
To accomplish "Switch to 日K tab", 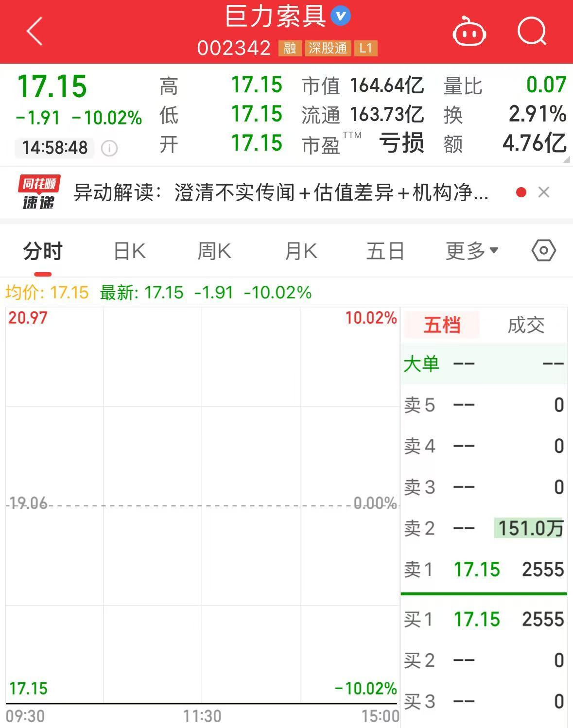I will tap(129, 252).
